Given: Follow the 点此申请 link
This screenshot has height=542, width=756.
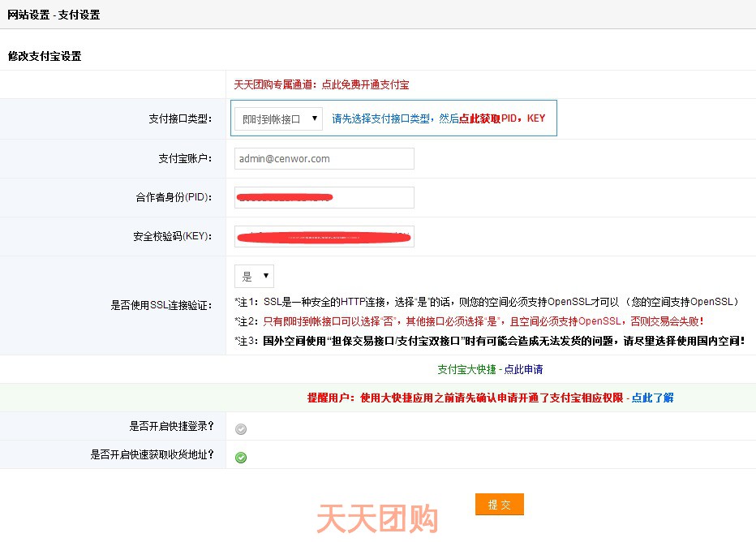Looking at the screenshot, I should pyautogui.click(x=523, y=369).
